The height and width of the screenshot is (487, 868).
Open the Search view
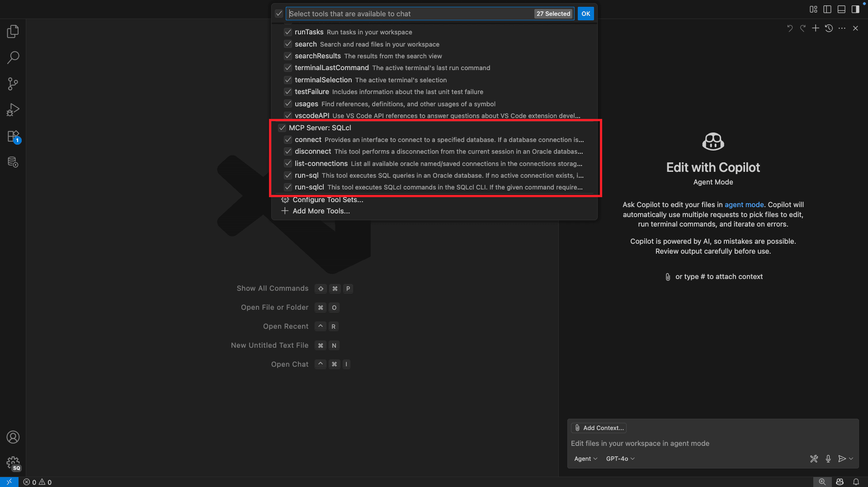tap(13, 57)
